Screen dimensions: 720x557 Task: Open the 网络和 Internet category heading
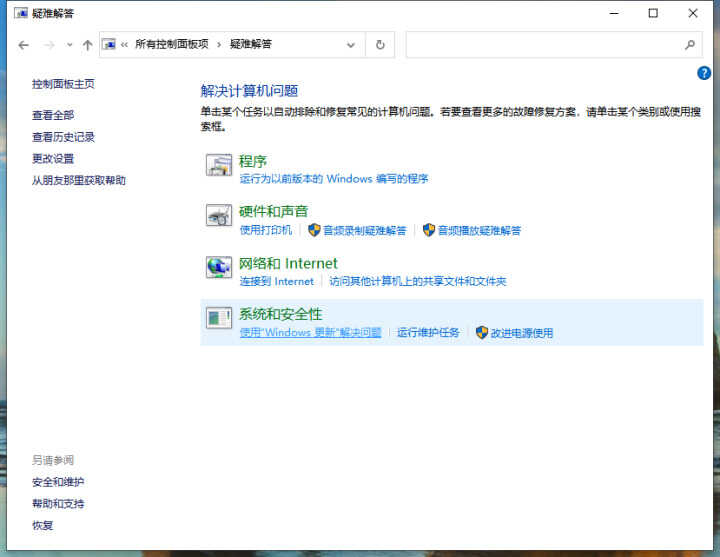[288, 263]
